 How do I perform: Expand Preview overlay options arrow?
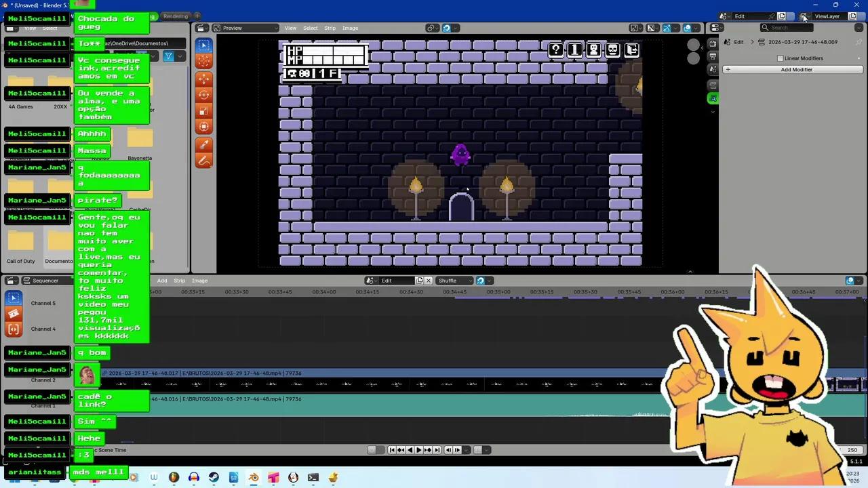tap(696, 28)
